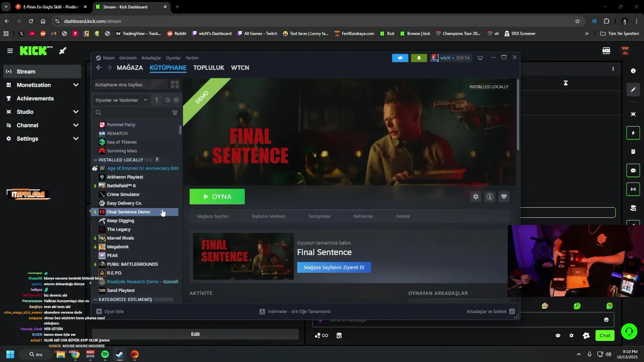Open Kick chat settings gear
This screenshot has height=362, width=644.
point(571,335)
